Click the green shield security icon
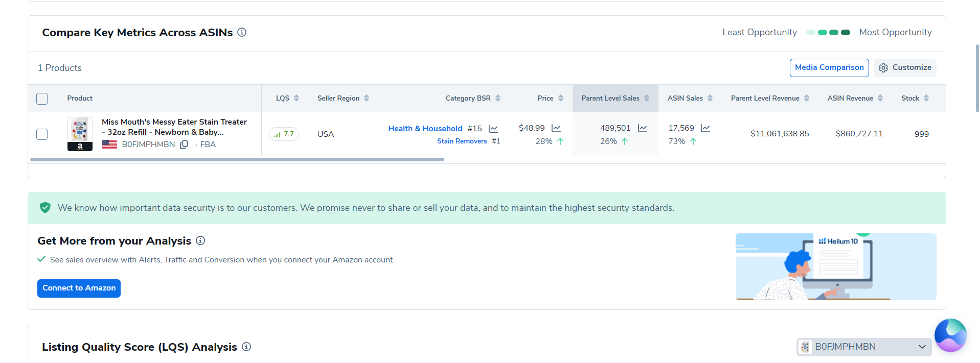Viewport: 980px width, 363px height. tap(45, 207)
